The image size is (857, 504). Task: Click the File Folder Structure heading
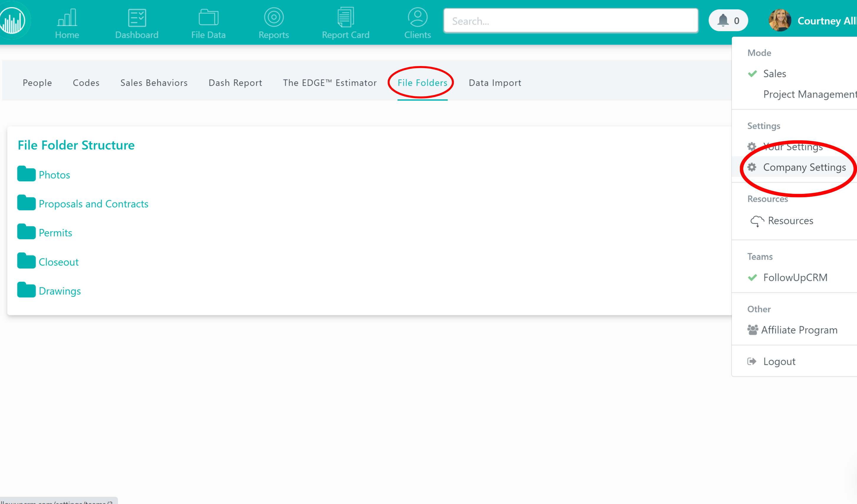point(76,145)
